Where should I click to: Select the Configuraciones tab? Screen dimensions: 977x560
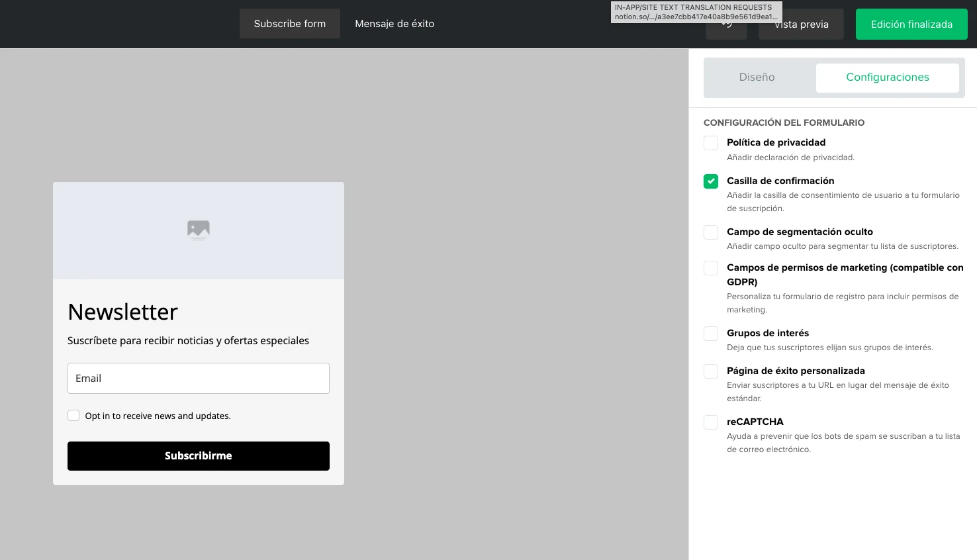click(x=887, y=77)
